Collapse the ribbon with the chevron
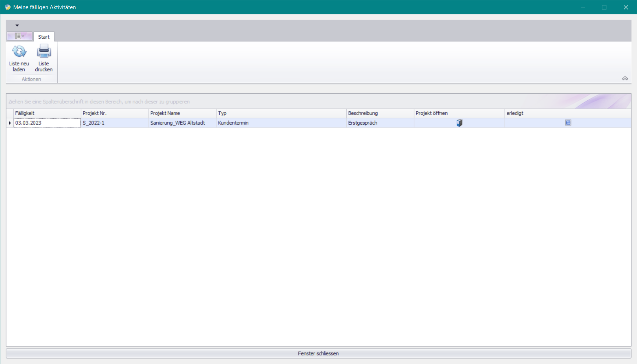This screenshot has height=364, width=637. (625, 78)
